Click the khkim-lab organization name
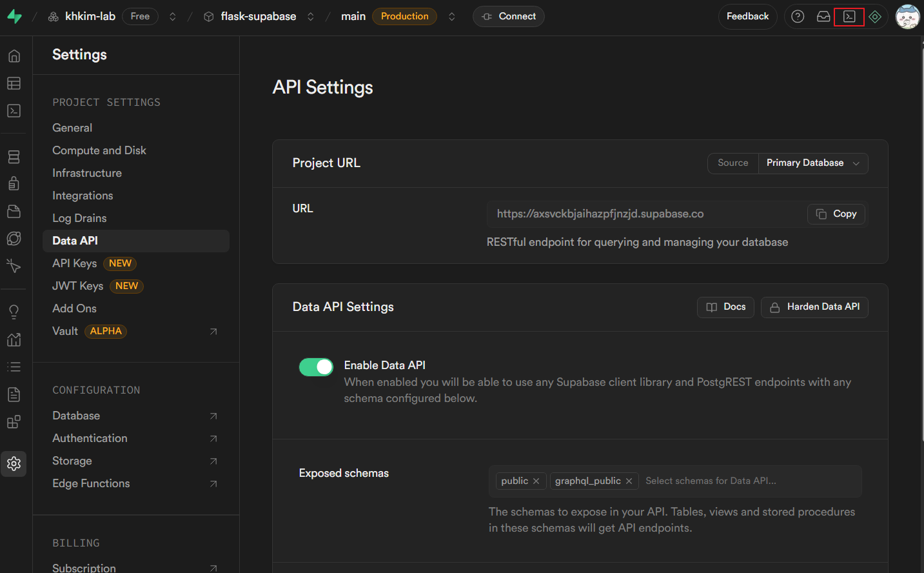The height and width of the screenshot is (573, 924). pos(90,17)
